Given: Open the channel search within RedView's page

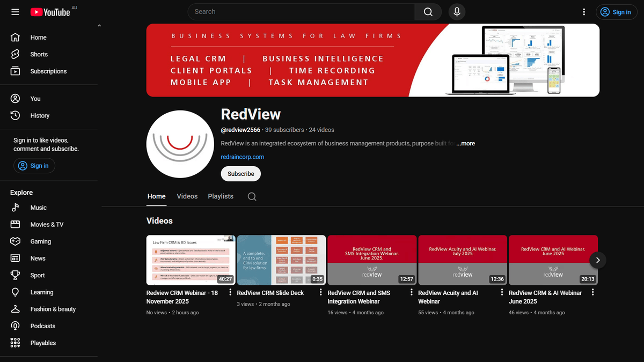Looking at the screenshot, I should 252,196.
